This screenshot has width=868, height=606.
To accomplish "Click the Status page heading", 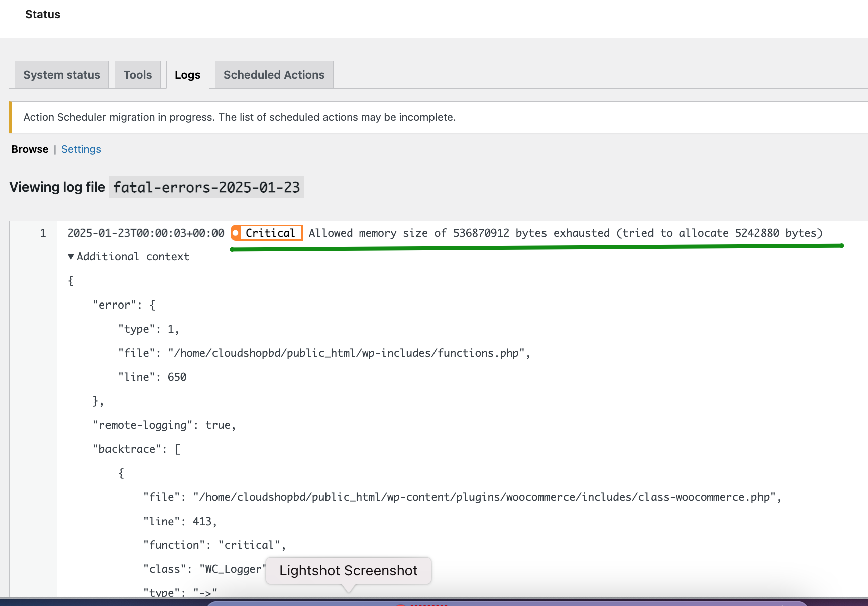I will click(43, 14).
